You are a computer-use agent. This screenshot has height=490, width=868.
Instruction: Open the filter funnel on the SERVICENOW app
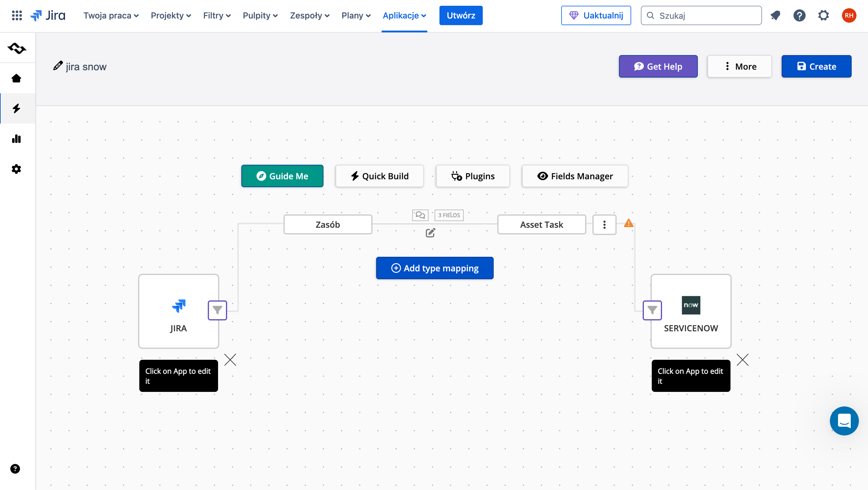coord(652,310)
